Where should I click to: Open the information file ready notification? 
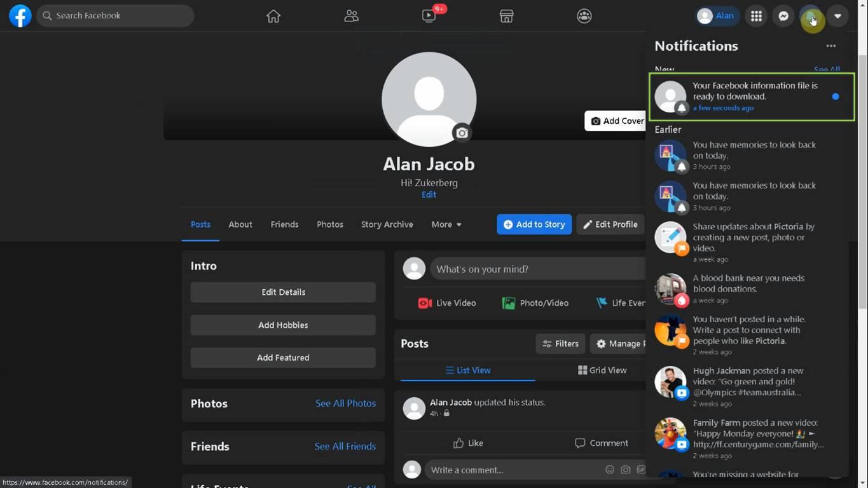(752, 97)
